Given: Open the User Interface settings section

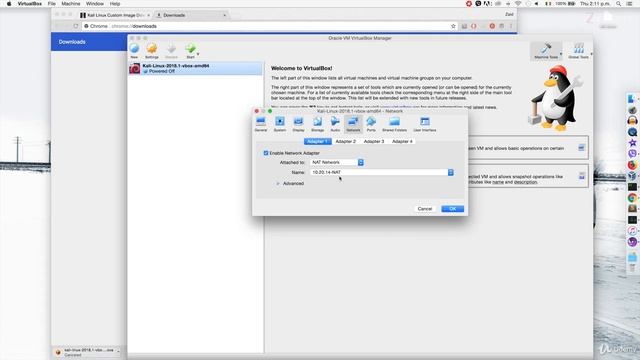Looking at the screenshot, I should (424, 124).
